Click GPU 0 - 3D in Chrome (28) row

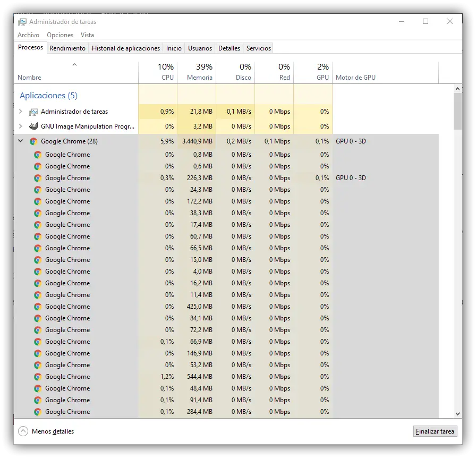pos(351,141)
